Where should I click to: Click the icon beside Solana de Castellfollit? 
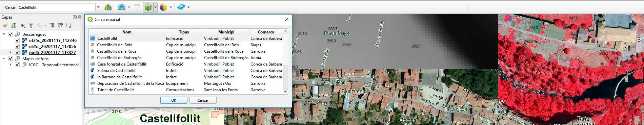(93, 71)
